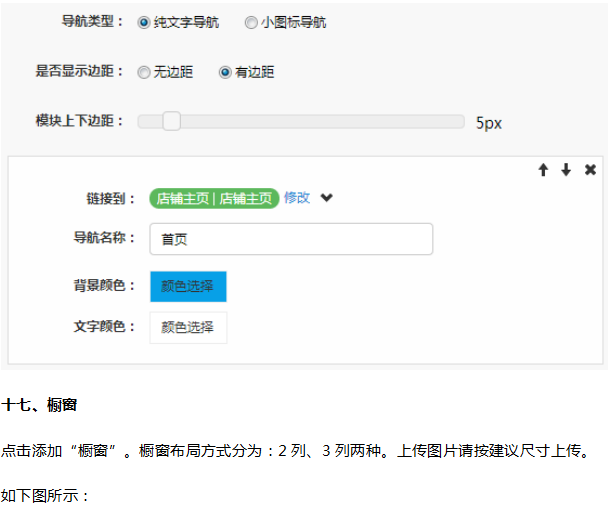The image size is (608, 506).
Task: Move the navigation item up with the up arrow
Action: [x=543, y=170]
